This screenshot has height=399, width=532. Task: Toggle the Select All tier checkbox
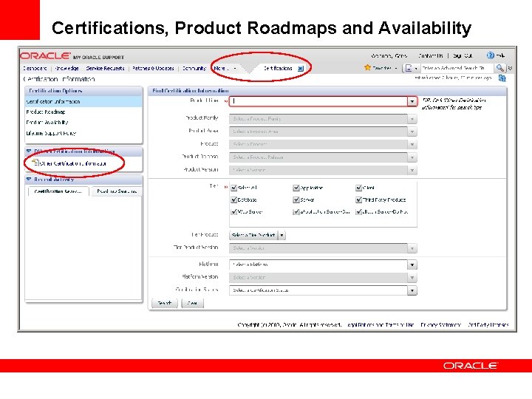tap(233, 188)
